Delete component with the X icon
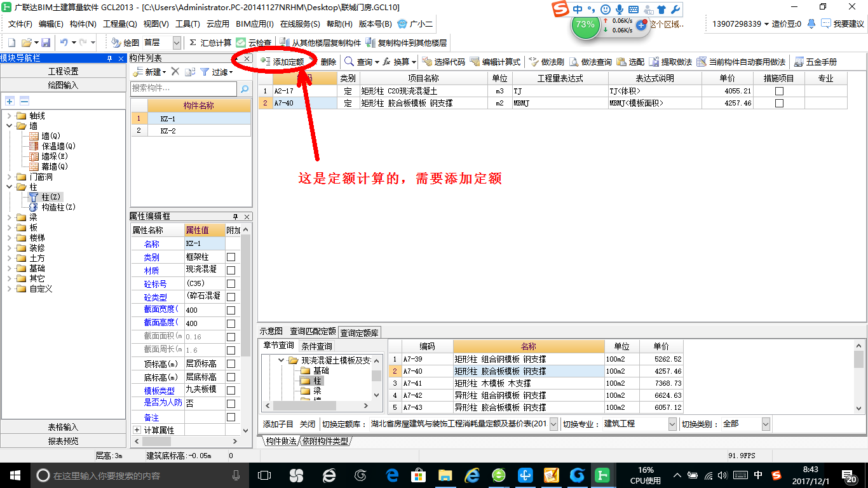 pyautogui.click(x=175, y=72)
